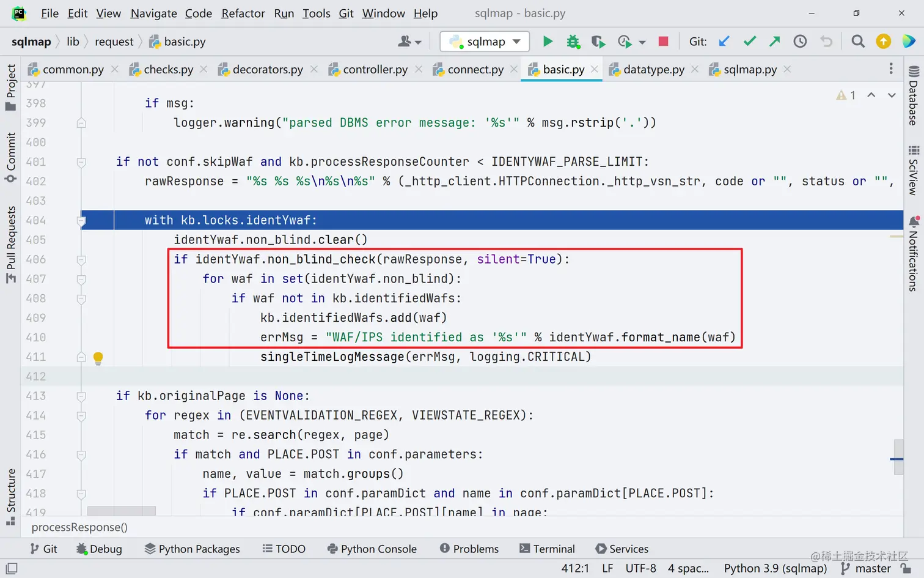
Task: Click the processResponse() breadcrumb
Action: point(79,527)
